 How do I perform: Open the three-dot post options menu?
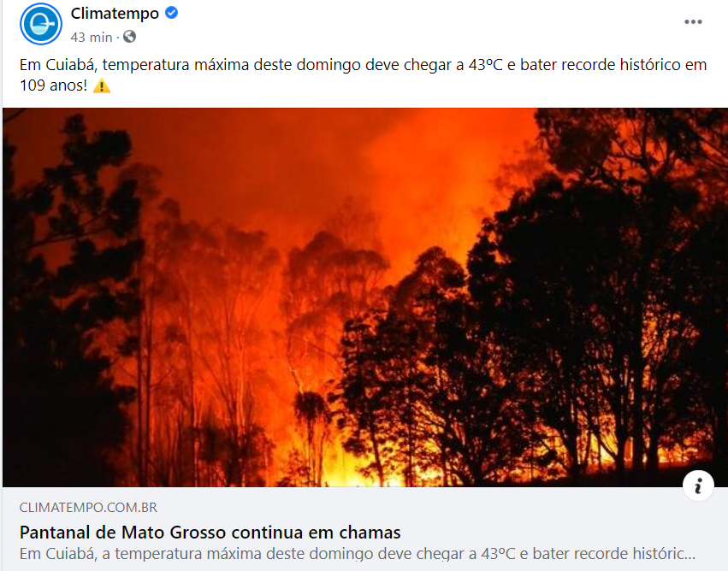click(x=693, y=22)
